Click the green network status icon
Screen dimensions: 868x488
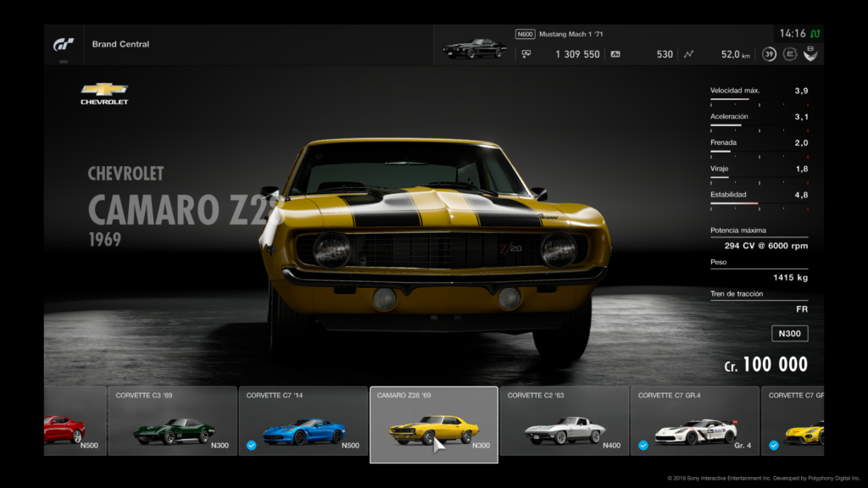coord(815,34)
